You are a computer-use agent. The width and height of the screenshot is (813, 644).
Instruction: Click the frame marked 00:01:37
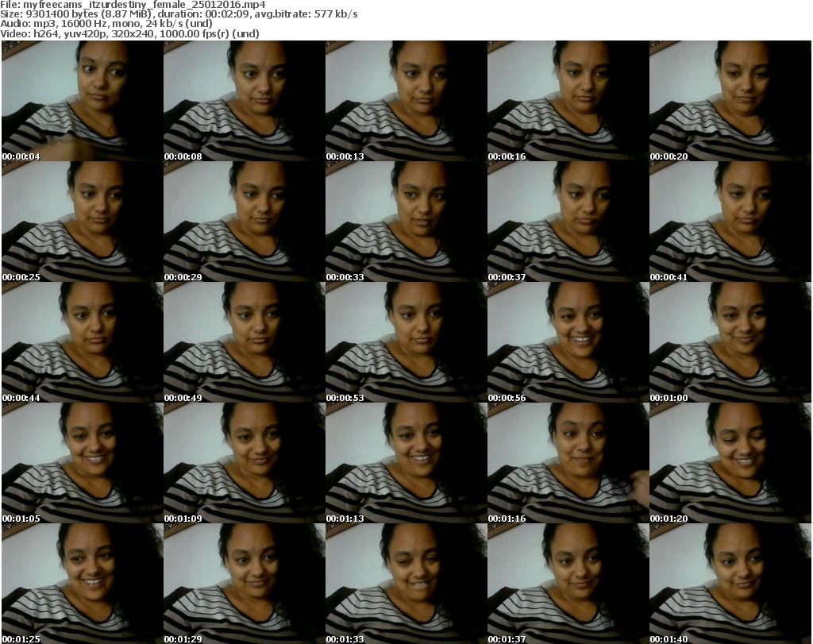568,584
